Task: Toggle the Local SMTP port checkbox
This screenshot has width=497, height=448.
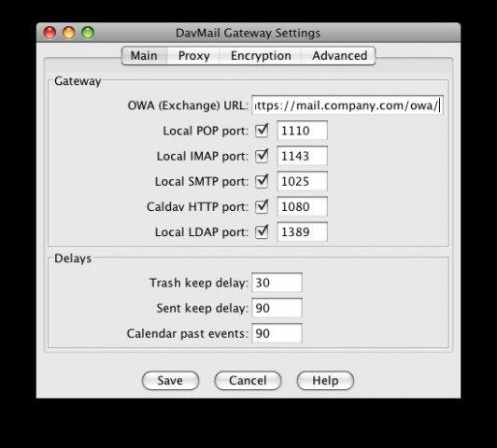Action: pyautogui.click(x=262, y=181)
